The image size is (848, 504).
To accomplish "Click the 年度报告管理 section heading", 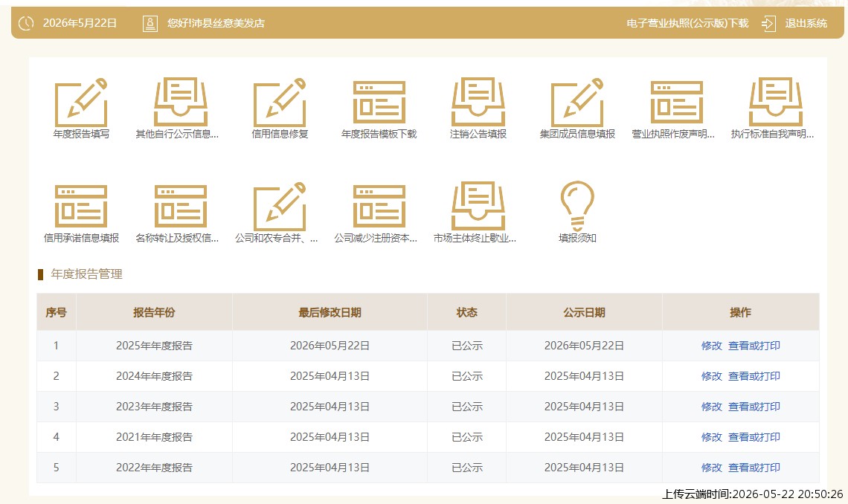I will pyautogui.click(x=86, y=274).
